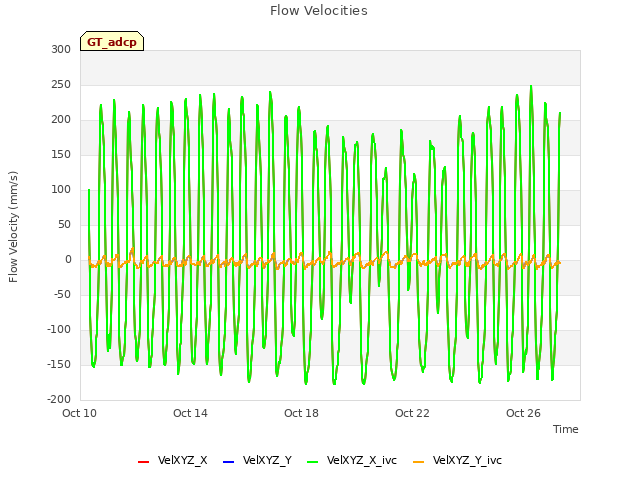
Task: Click the Oct 18 x-axis tick label
Action: click(301, 413)
